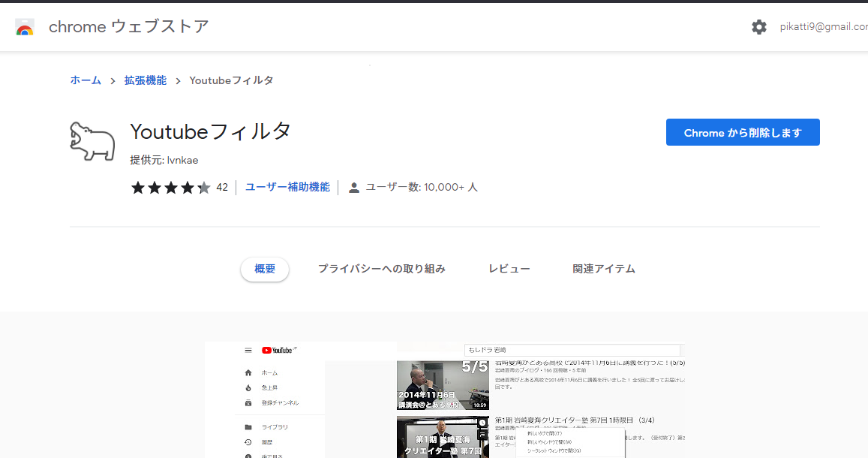The height and width of the screenshot is (458, 868).
Task: Click the Chrome Web Store rainbow logo
Action: (24, 27)
